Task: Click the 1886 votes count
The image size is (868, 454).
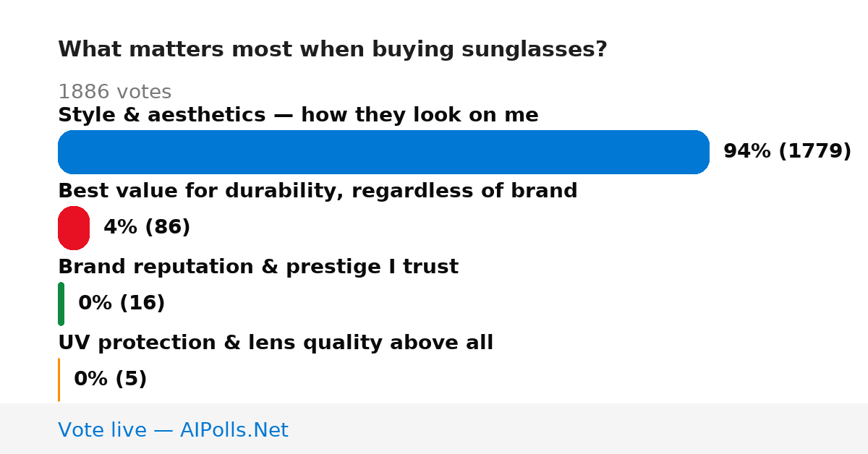Action: [114, 92]
